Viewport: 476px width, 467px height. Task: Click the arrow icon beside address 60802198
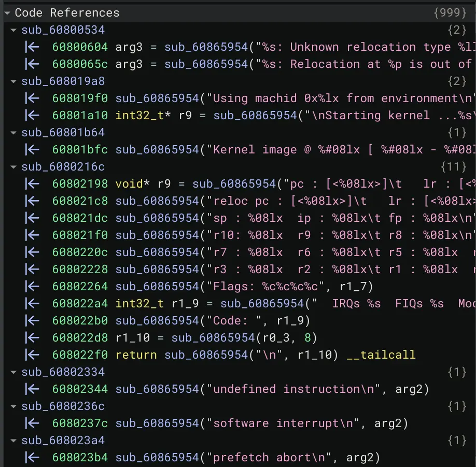(x=33, y=184)
